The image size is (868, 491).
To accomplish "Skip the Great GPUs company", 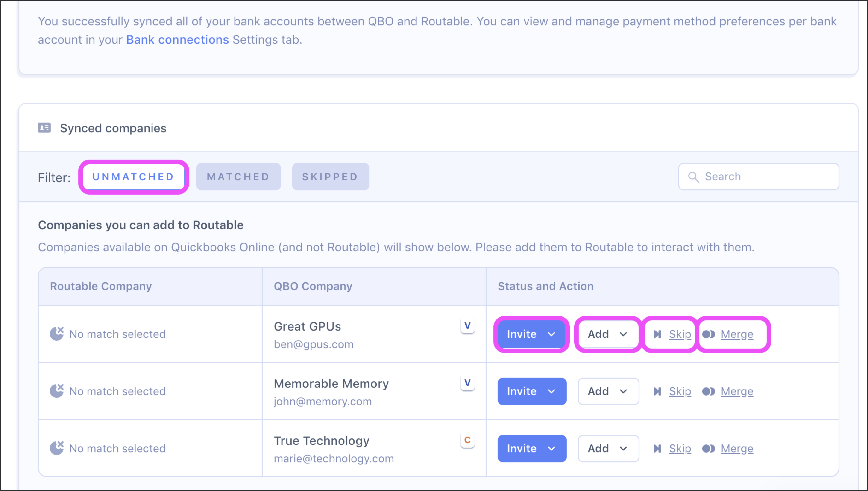I will coord(680,334).
